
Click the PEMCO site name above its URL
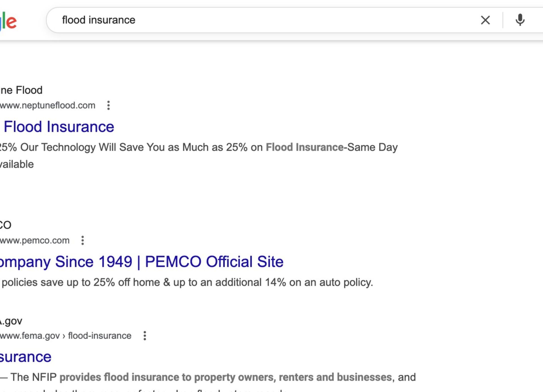pos(6,225)
